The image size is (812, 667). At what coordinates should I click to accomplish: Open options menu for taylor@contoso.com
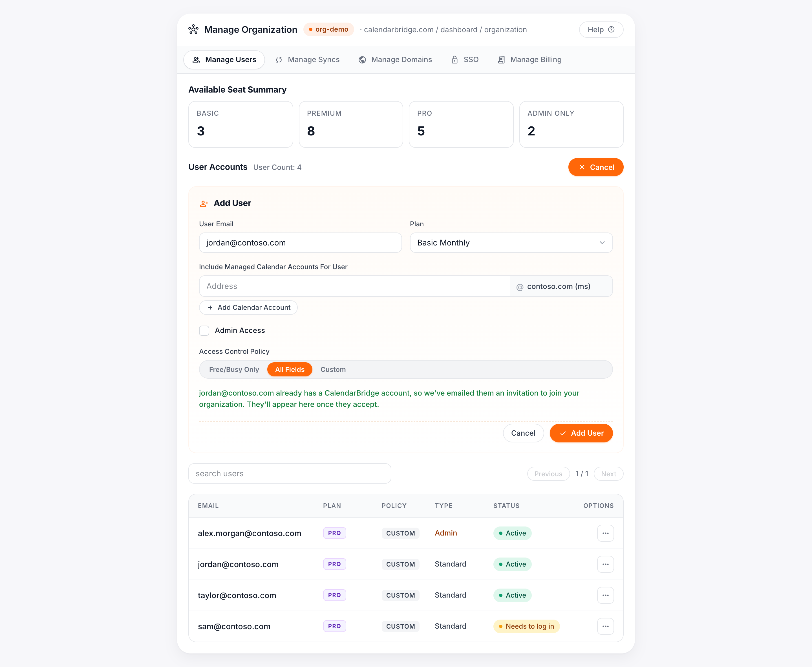pos(605,595)
